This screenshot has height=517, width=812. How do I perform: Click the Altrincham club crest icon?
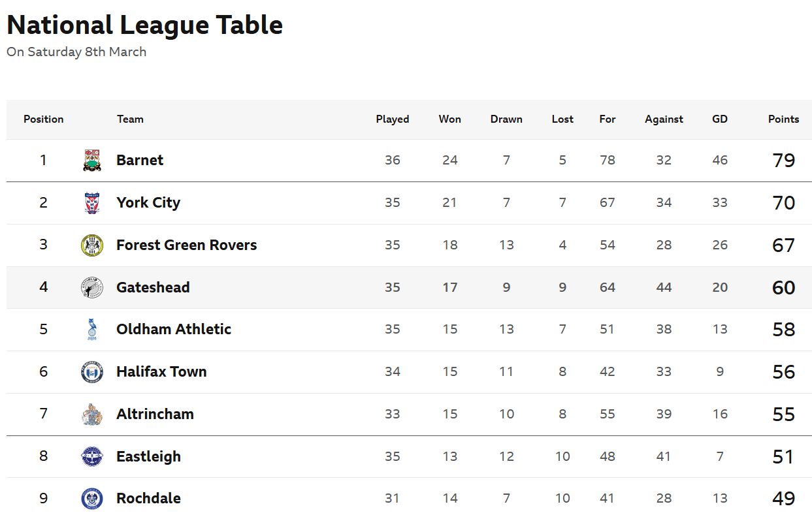coord(92,415)
